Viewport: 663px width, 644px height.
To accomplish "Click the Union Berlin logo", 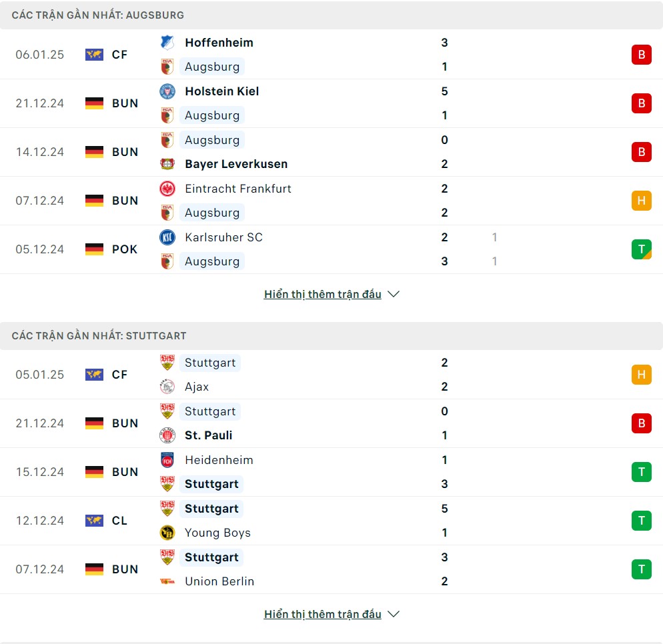I will coord(167,581).
